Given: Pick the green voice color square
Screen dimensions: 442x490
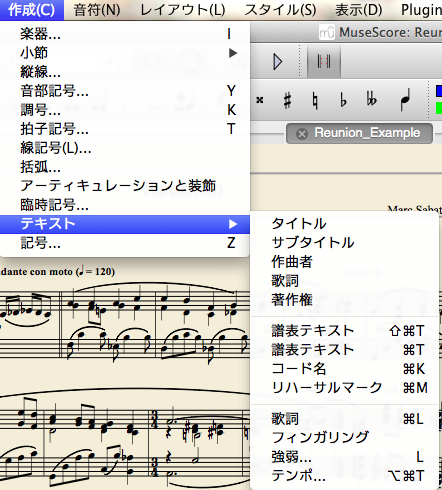Looking at the screenshot, I should click(439, 108).
